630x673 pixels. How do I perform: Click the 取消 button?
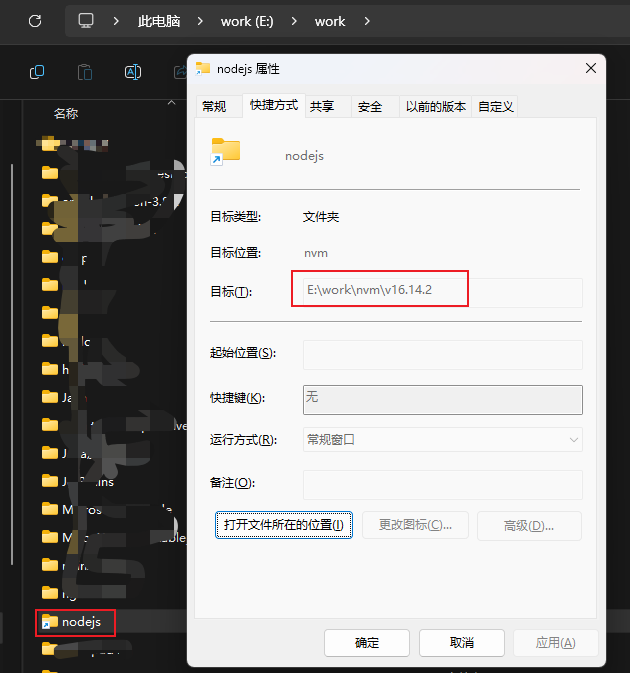[x=461, y=643]
